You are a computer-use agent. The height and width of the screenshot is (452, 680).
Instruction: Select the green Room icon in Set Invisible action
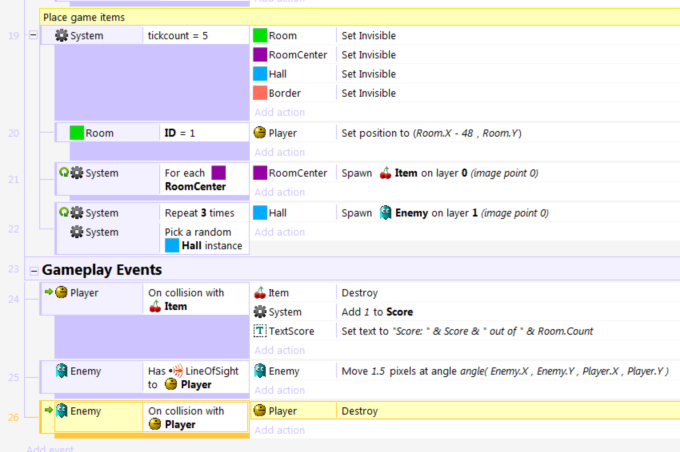[260, 36]
